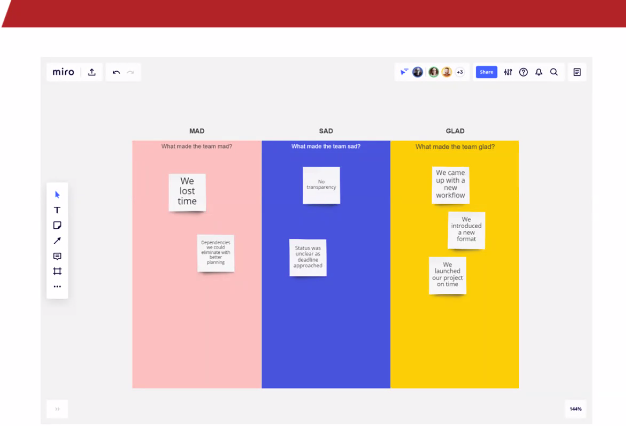This screenshot has width=626, height=426.
Task: Pick the Sticky note tool
Action: (x=57, y=226)
